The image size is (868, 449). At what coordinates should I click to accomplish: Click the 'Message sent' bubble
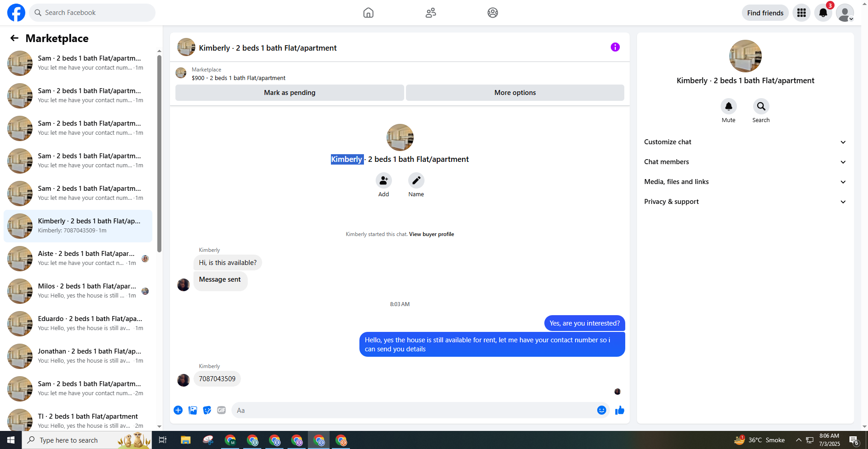tap(220, 281)
